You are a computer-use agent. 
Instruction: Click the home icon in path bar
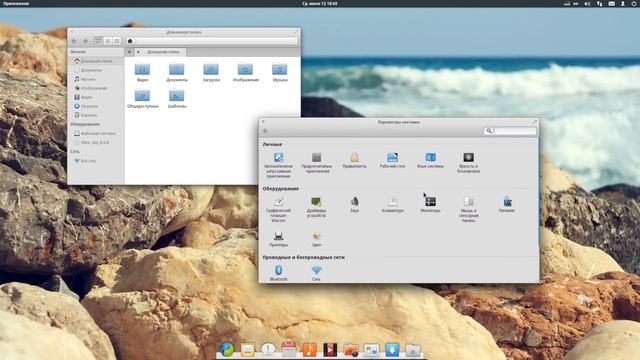(130, 41)
